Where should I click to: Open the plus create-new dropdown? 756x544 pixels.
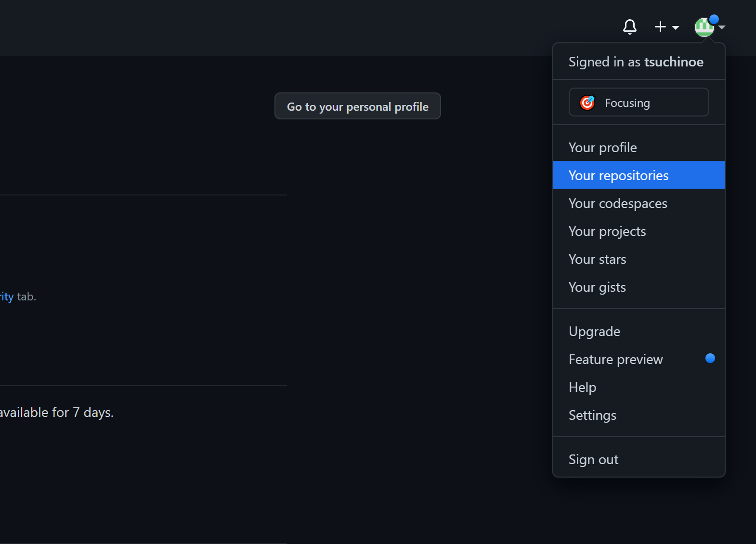[x=666, y=27]
